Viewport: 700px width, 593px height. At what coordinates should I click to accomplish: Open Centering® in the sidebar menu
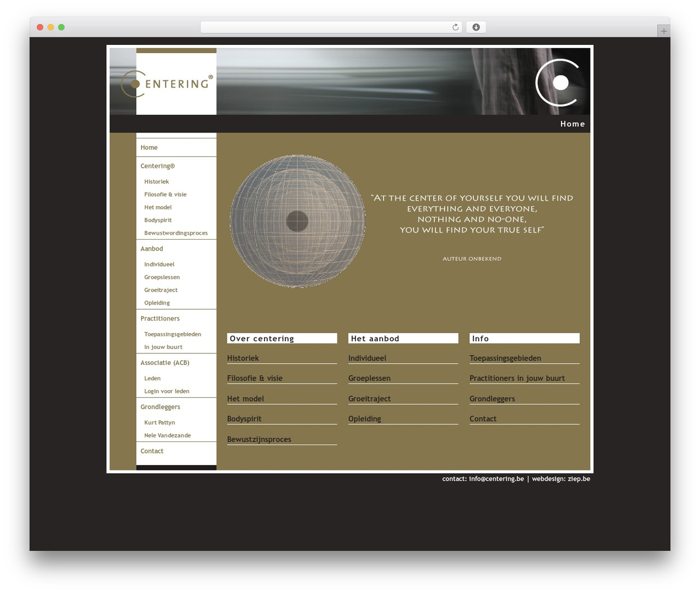157,166
